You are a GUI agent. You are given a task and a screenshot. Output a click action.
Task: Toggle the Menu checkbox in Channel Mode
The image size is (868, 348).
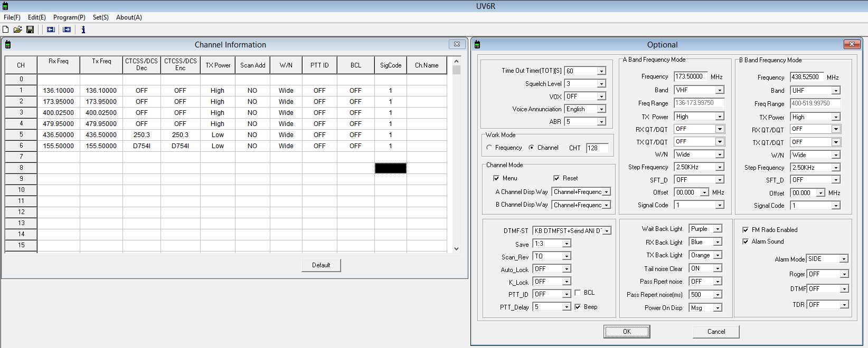pyautogui.click(x=496, y=178)
